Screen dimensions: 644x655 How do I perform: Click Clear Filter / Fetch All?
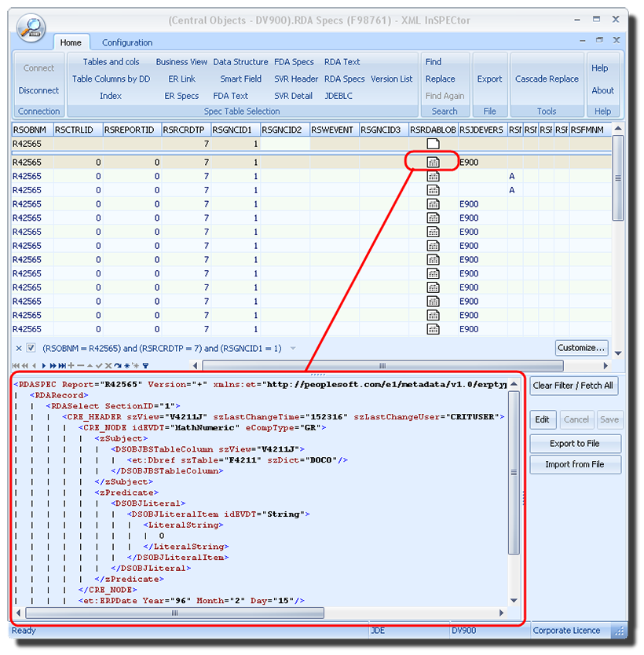573,386
